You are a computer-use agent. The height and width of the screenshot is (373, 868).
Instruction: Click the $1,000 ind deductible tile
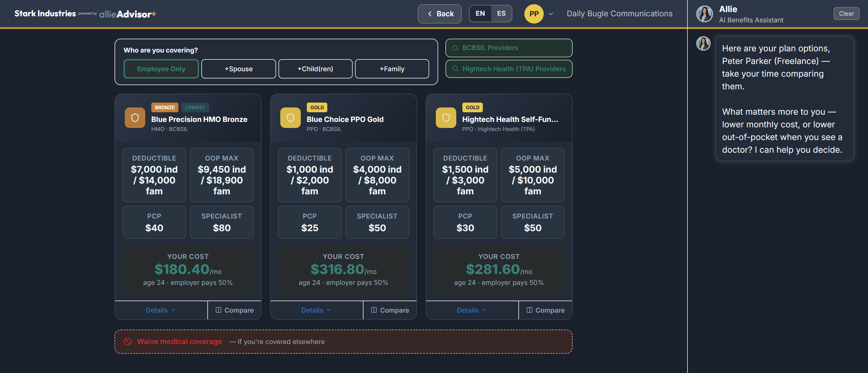click(310, 175)
